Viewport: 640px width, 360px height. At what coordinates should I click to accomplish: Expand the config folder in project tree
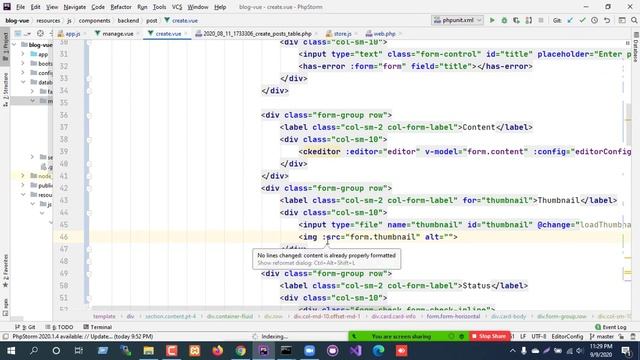point(23,73)
